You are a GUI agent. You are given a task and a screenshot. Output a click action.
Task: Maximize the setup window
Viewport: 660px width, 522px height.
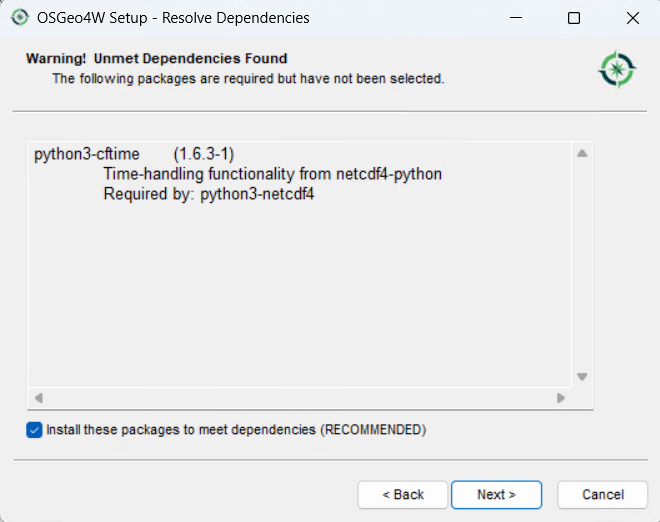(x=574, y=18)
